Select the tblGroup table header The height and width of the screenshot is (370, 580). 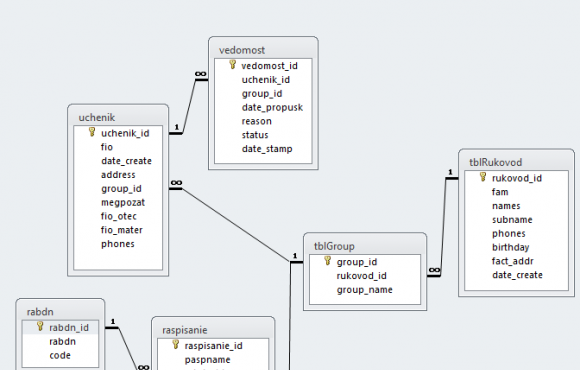[x=365, y=246]
